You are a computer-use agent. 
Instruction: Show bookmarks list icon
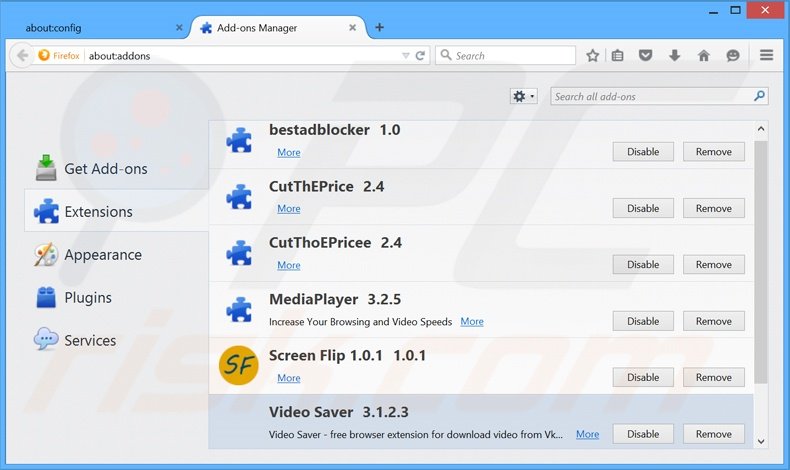tap(617, 55)
